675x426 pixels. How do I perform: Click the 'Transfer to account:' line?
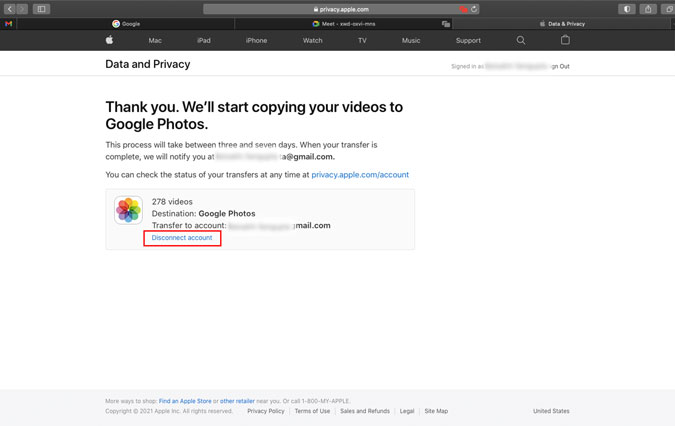[x=241, y=225]
